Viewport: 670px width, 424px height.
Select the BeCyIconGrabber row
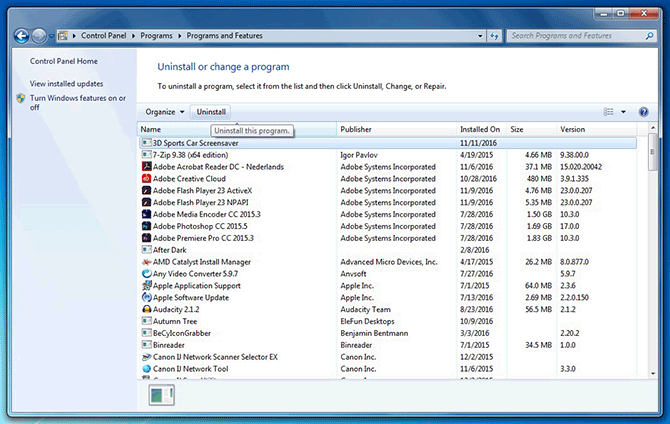(388, 333)
